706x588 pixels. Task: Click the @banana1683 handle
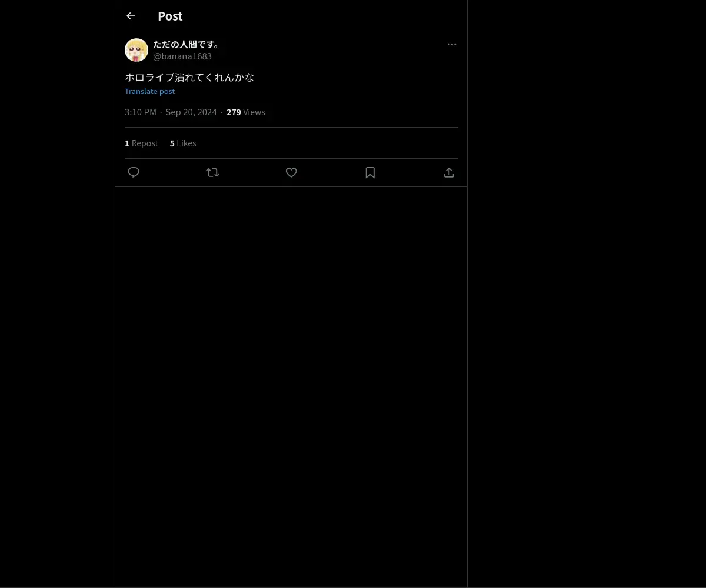(182, 56)
